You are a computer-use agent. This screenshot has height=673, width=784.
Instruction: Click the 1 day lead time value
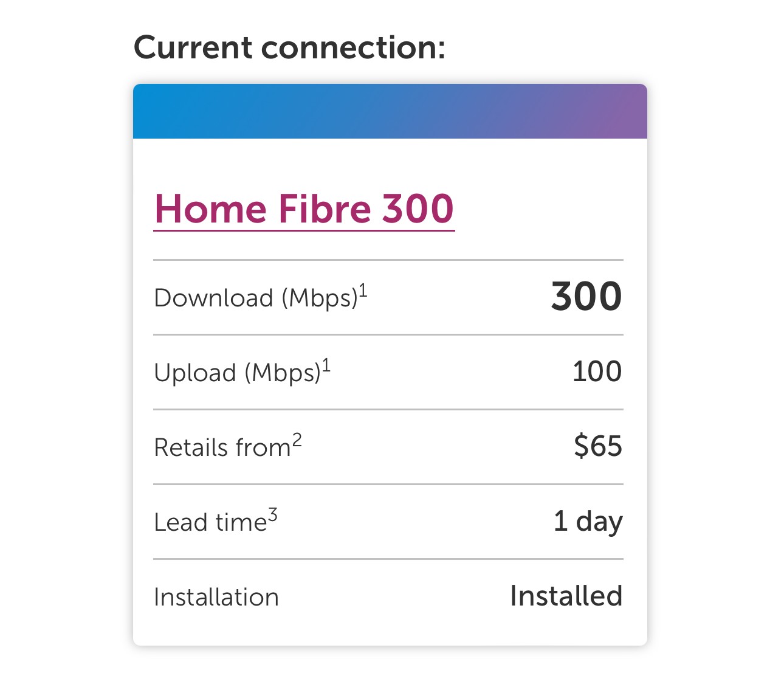click(588, 522)
